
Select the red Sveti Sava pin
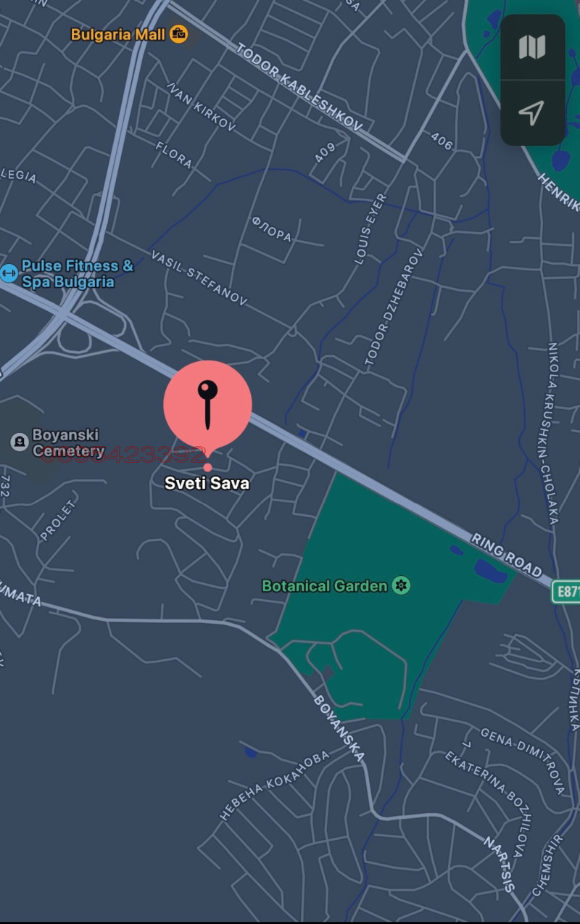tap(207, 405)
